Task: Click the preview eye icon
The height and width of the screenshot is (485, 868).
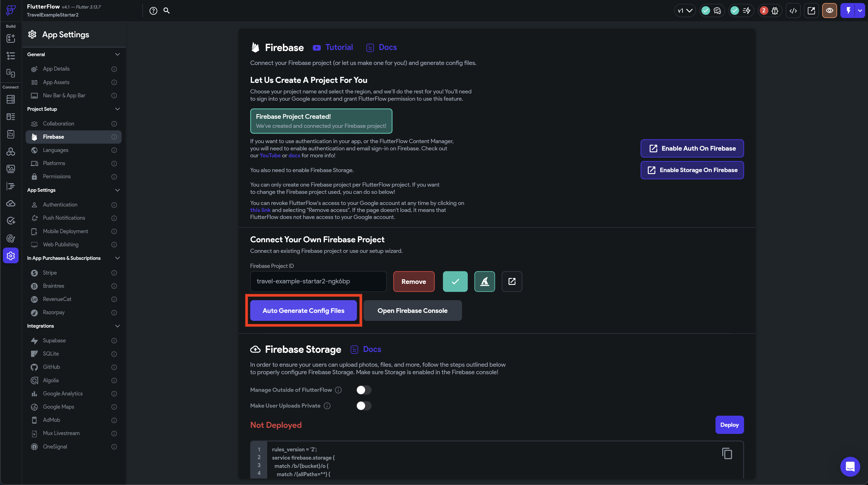Action: 829,11
